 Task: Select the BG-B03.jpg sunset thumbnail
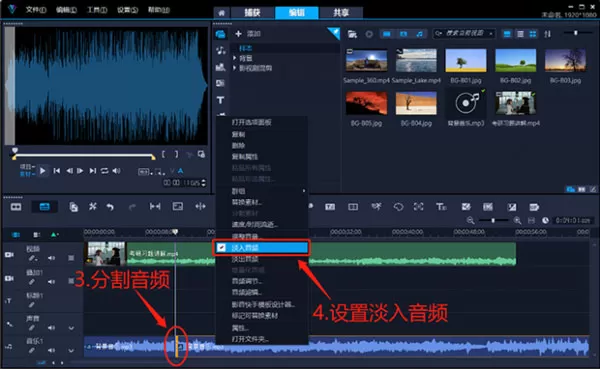tap(565, 60)
